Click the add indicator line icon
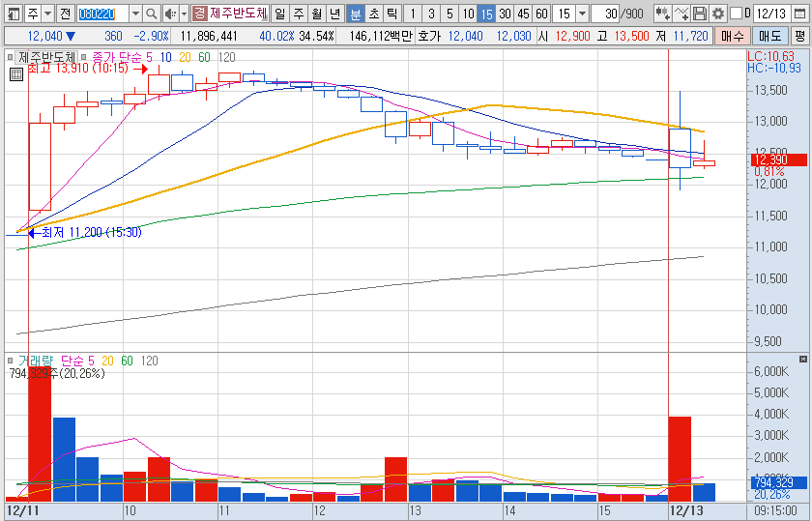The height and width of the screenshot is (521, 812). coord(681,14)
